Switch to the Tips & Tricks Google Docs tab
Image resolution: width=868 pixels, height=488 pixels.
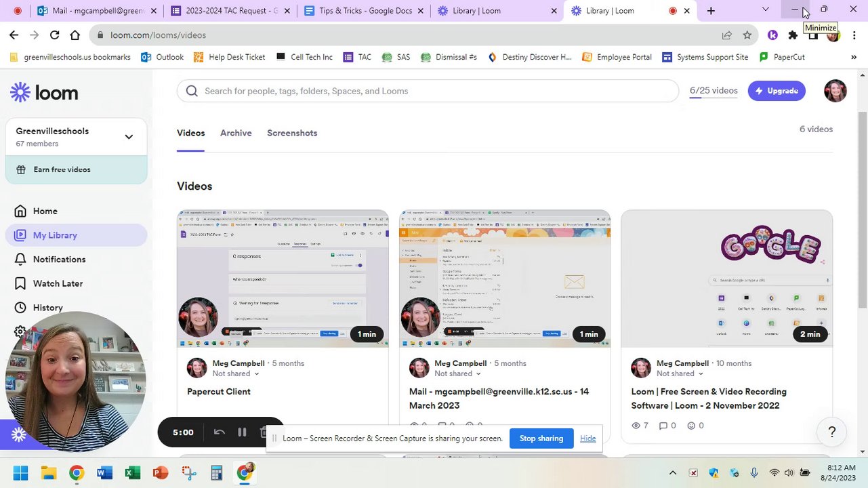(365, 11)
